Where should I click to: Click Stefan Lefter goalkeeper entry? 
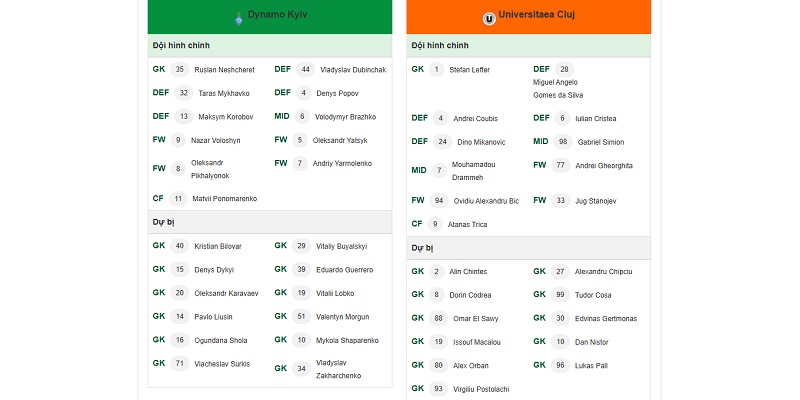coord(469,70)
